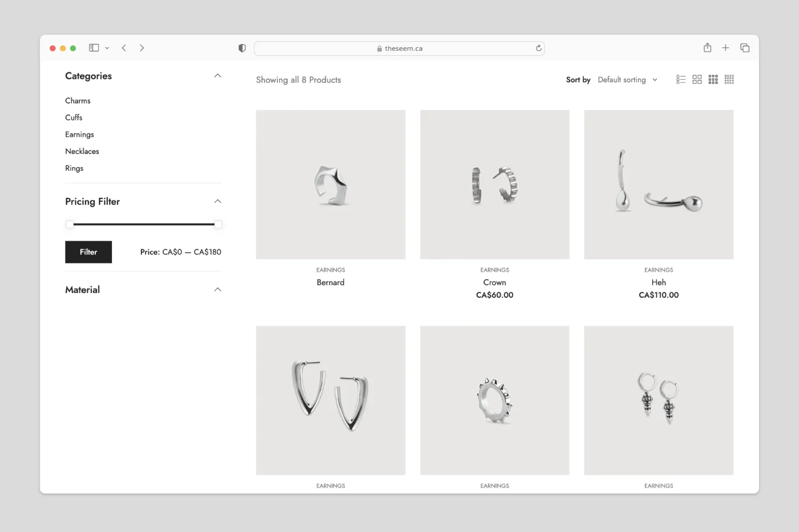
Task: Open the Necklaces category
Action: pyautogui.click(x=82, y=151)
